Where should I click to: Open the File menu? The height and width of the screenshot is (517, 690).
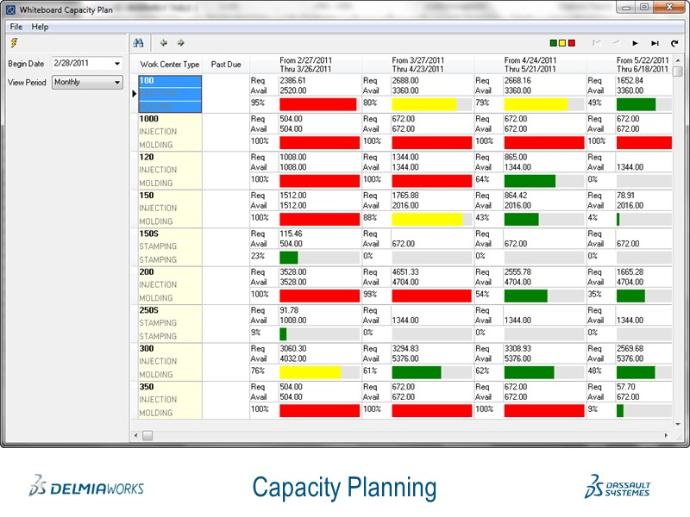coord(16,26)
